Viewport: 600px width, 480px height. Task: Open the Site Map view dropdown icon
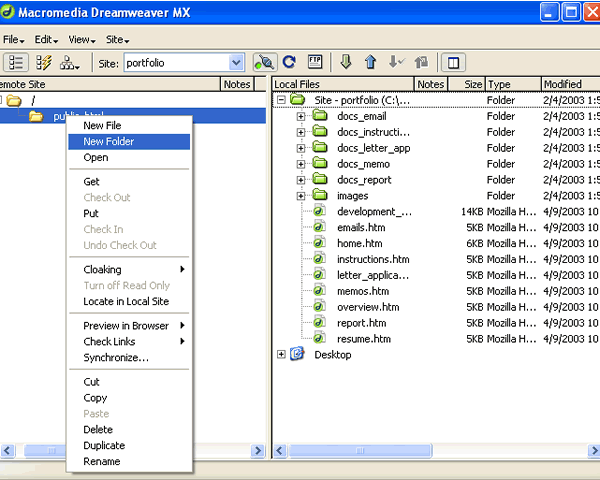(x=70, y=62)
